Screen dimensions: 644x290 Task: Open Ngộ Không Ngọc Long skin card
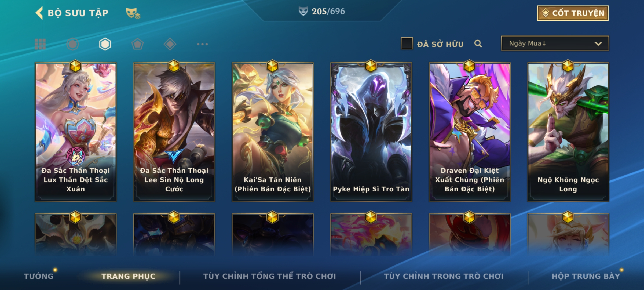pyautogui.click(x=568, y=132)
